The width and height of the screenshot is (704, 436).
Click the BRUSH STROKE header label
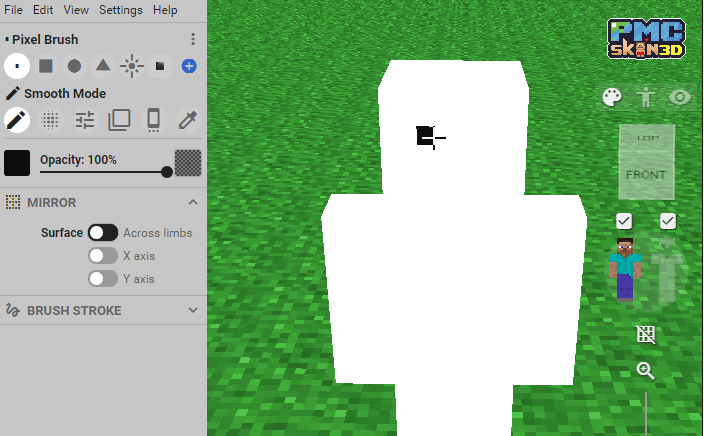pyautogui.click(x=74, y=311)
